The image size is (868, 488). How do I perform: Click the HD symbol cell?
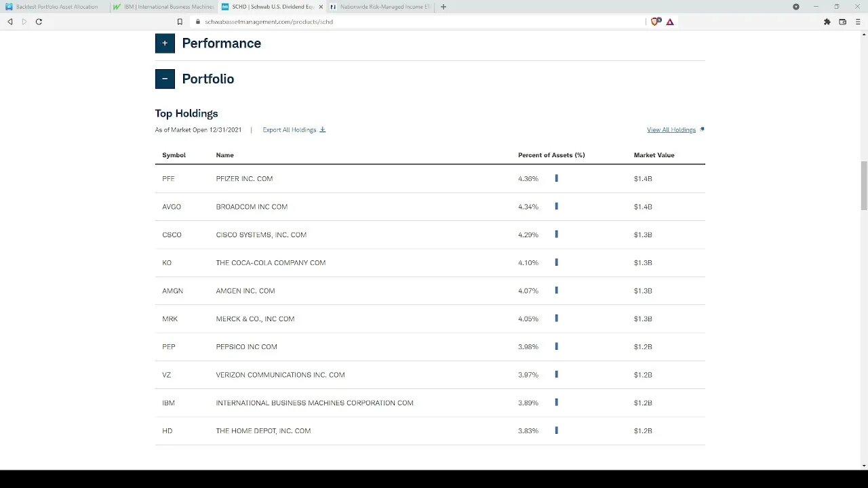(167, 431)
